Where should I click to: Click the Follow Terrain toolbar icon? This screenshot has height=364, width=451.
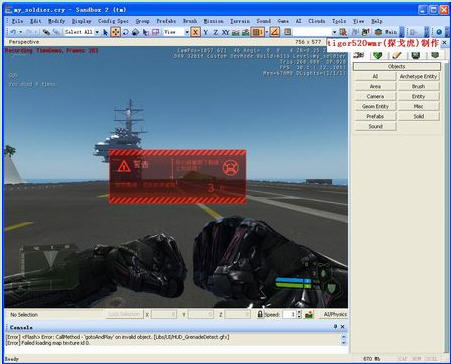pyautogui.click(x=236, y=32)
